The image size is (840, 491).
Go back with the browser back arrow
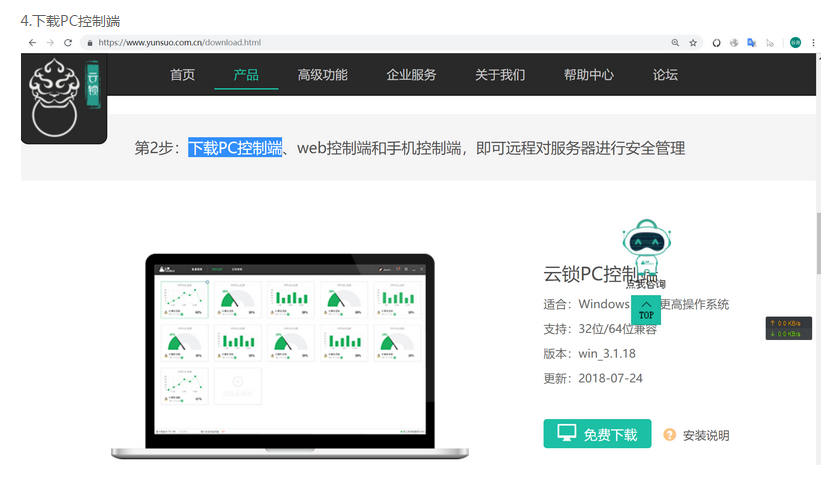point(33,42)
